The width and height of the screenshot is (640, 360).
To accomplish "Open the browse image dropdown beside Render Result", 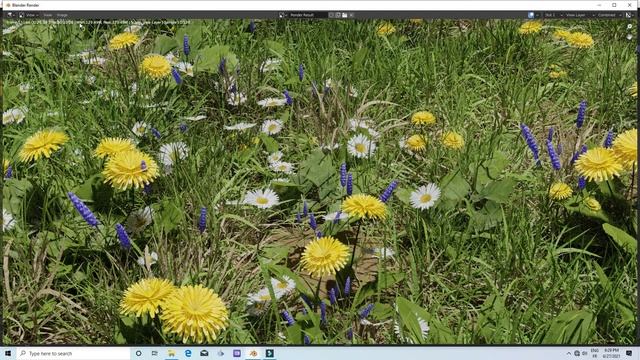I will 283,15.
